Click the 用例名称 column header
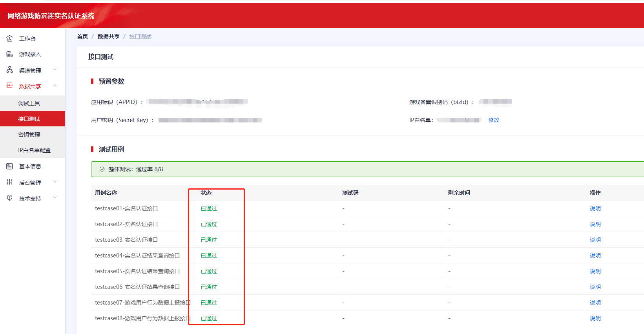Image resolution: width=644 pixels, height=334 pixels. tap(106, 193)
